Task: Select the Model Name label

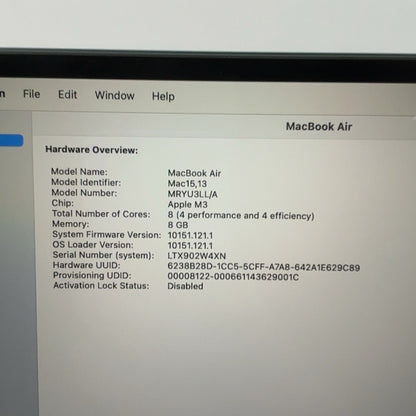Action: [79, 172]
